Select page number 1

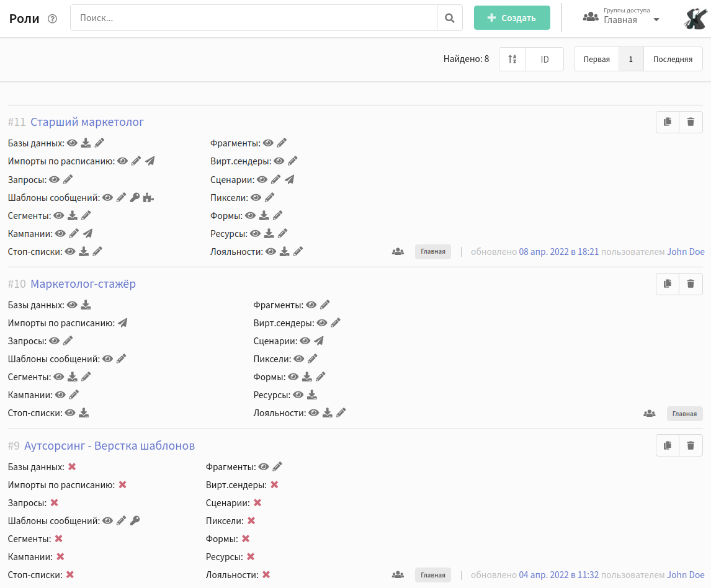[x=631, y=60]
